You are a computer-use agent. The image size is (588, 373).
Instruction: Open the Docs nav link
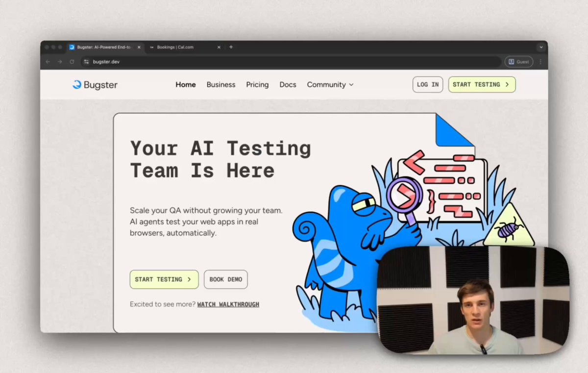tap(288, 84)
